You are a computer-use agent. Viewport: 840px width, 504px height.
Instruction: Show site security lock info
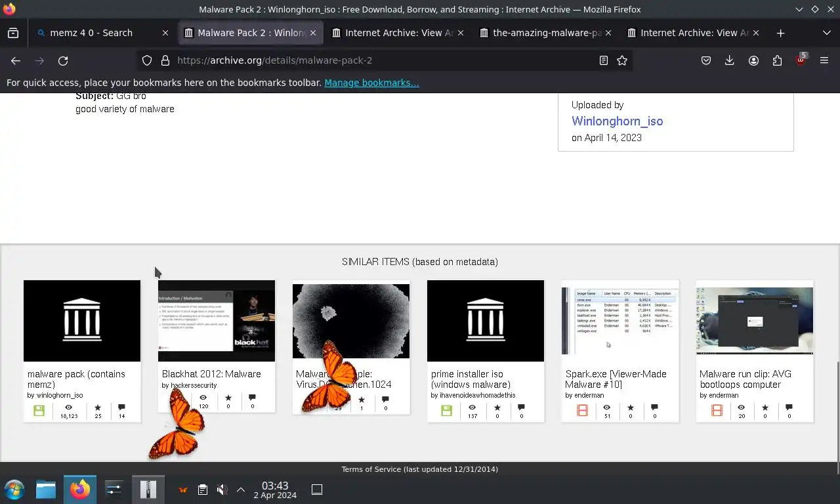point(165,60)
